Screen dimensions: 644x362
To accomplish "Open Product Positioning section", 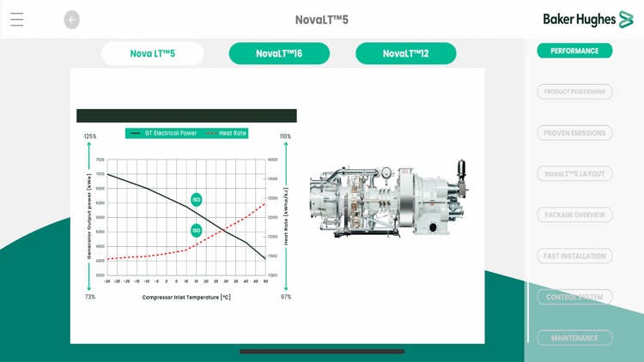I will (x=574, y=92).
